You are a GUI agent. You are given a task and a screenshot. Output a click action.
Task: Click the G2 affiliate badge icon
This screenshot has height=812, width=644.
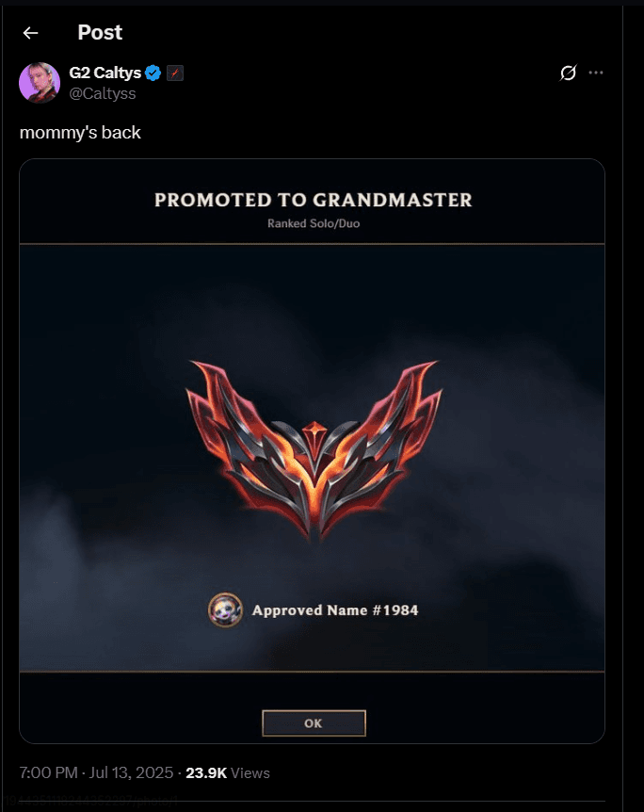[x=175, y=73]
